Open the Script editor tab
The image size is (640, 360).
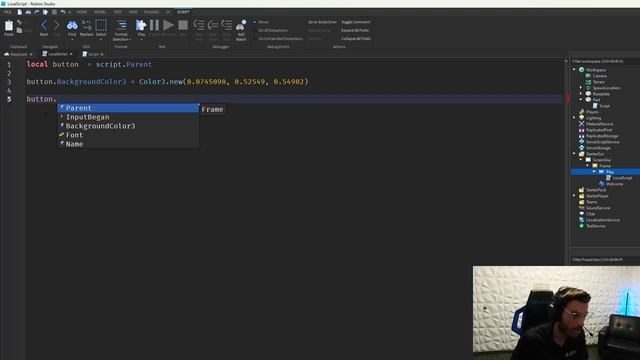point(93,54)
